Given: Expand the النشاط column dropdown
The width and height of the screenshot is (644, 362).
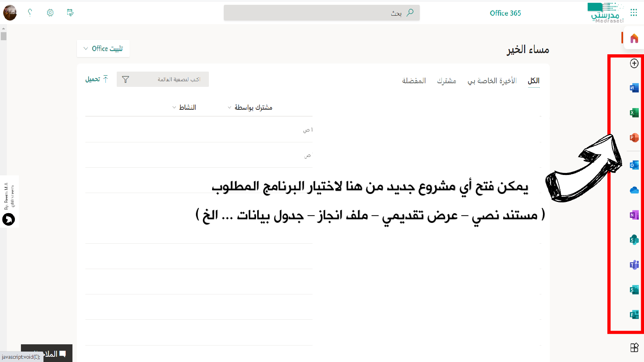Looking at the screenshot, I should tap(184, 107).
